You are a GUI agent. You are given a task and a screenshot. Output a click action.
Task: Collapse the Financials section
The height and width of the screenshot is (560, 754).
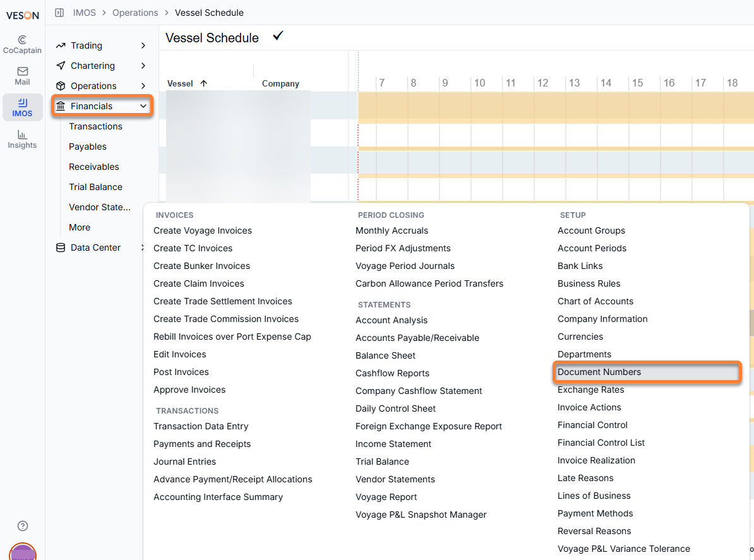coord(102,106)
